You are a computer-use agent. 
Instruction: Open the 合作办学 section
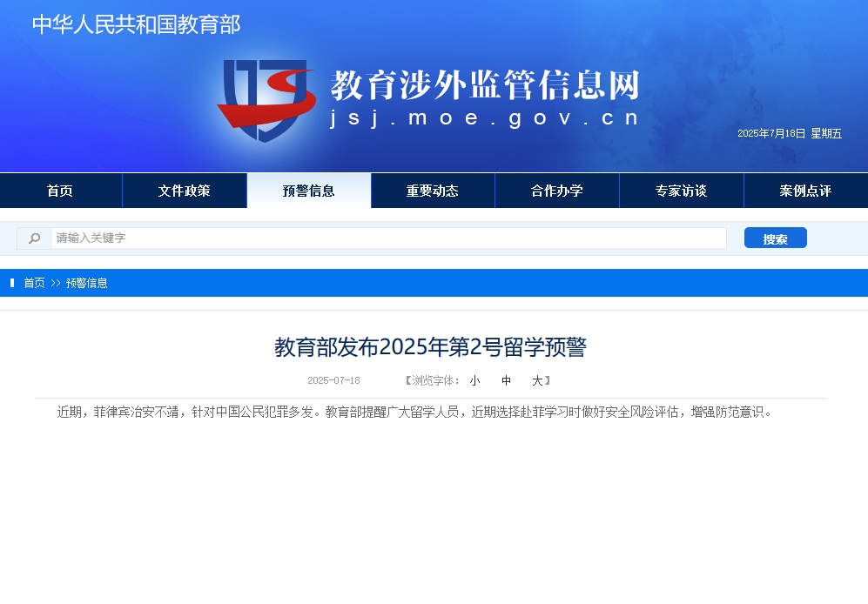(x=556, y=191)
